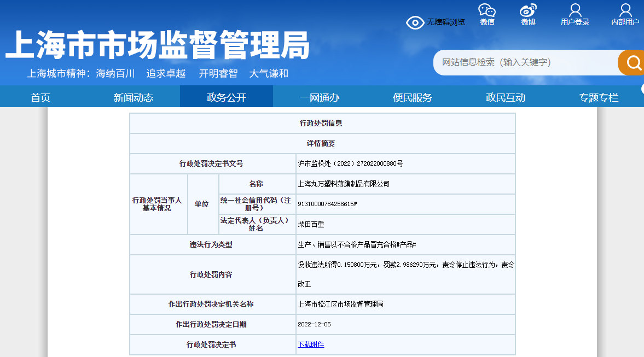Click the 无障碍浏览 text link

(x=445, y=22)
